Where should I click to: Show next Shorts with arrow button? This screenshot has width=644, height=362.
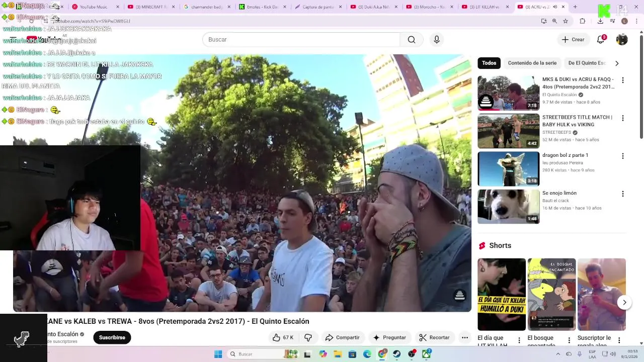tap(624, 303)
